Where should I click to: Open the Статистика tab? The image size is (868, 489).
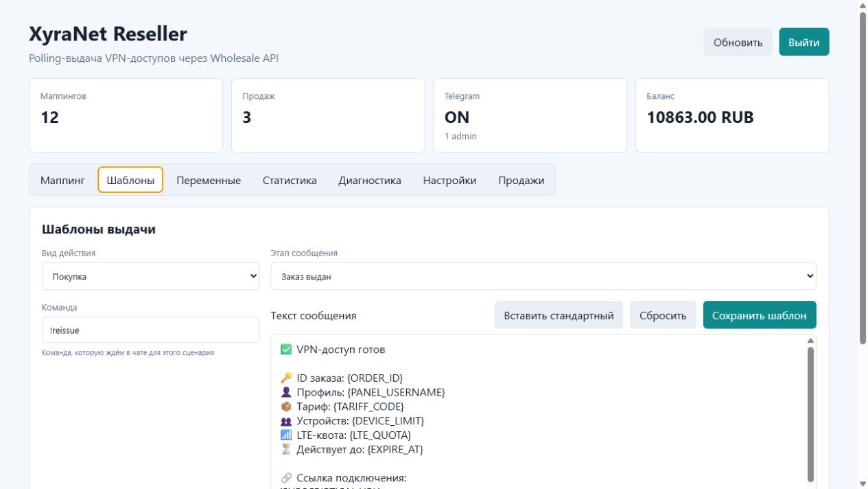[290, 180]
